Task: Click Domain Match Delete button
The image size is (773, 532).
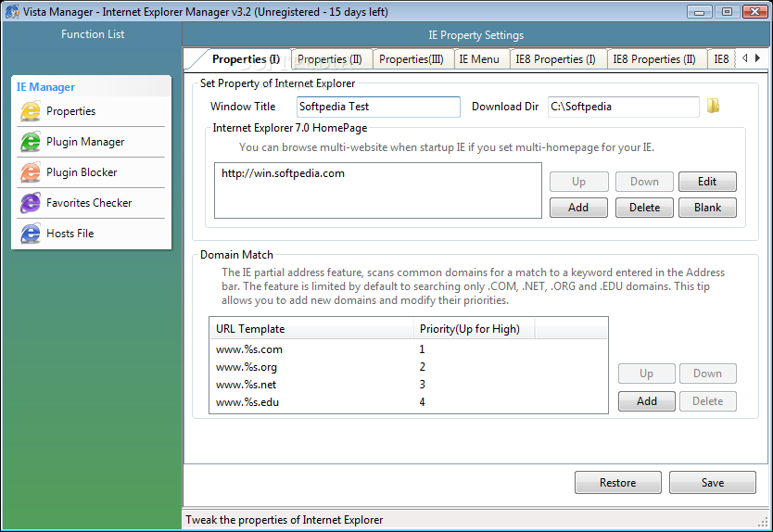Action: tap(708, 401)
